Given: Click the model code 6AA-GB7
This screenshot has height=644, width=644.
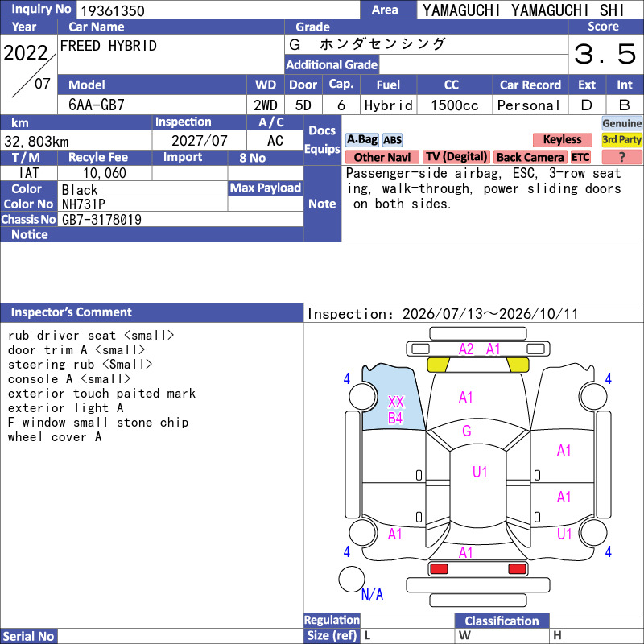Looking at the screenshot, I should point(97,105).
